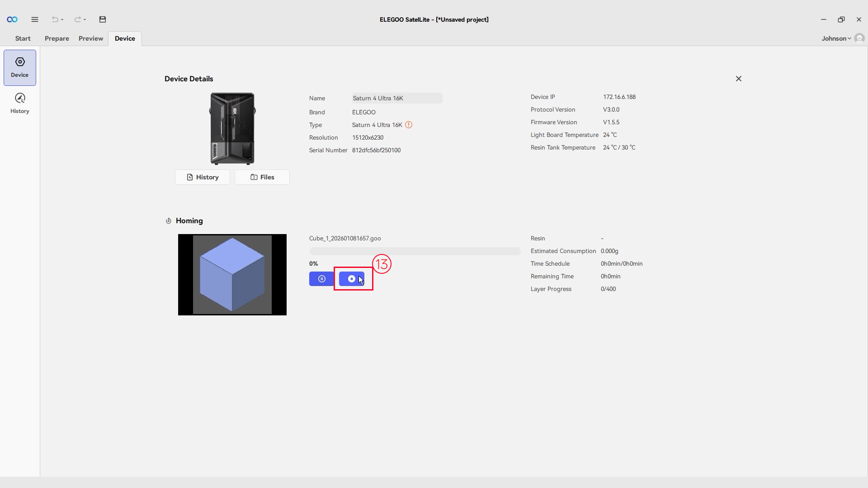This screenshot has width=868, height=488.
Task: Click the cube model preview thumbnail
Action: click(x=232, y=275)
